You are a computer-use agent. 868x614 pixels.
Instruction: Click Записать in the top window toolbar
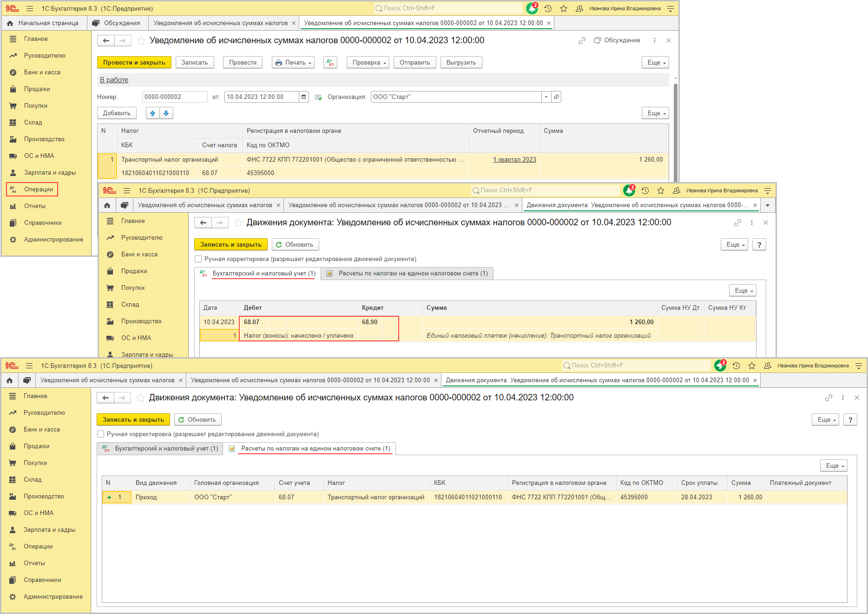coord(195,63)
